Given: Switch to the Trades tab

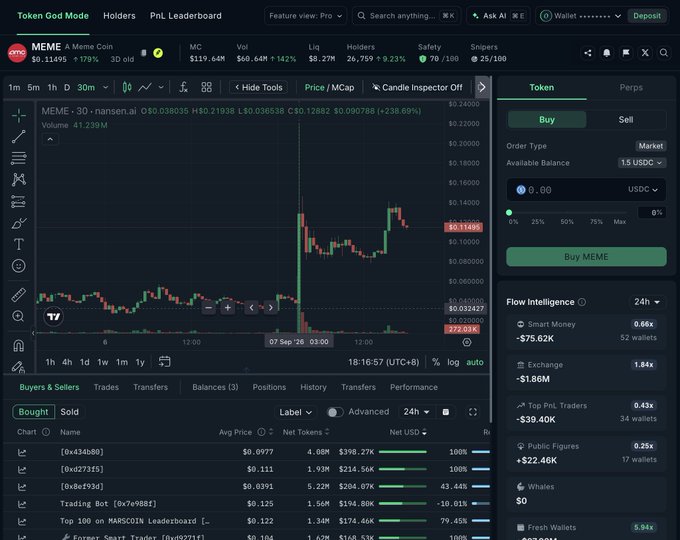Looking at the screenshot, I should (x=106, y=387).
